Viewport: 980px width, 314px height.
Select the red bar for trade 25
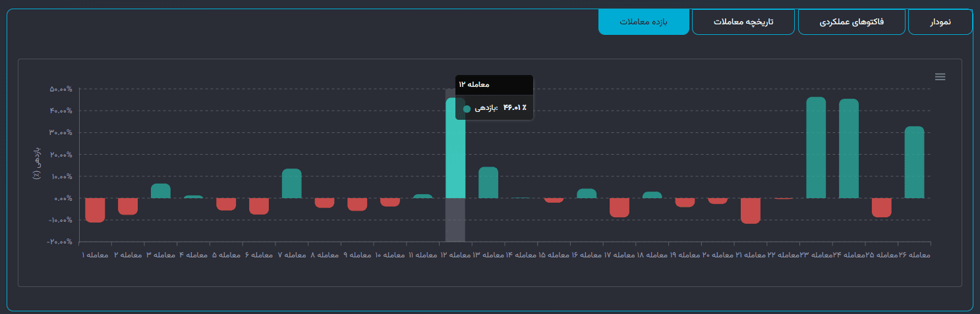pos(881,207)
